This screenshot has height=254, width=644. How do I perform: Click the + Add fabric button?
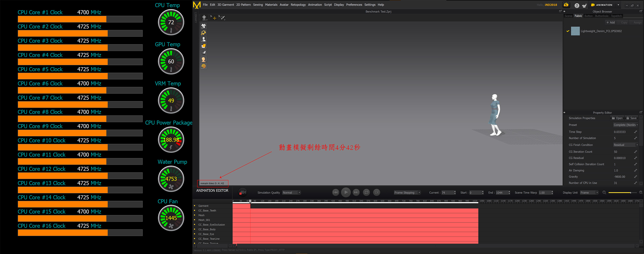click(611, 22)
